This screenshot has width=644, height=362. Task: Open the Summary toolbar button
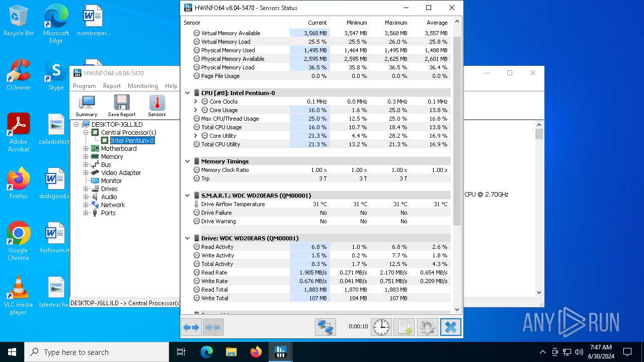coord(87,106)
